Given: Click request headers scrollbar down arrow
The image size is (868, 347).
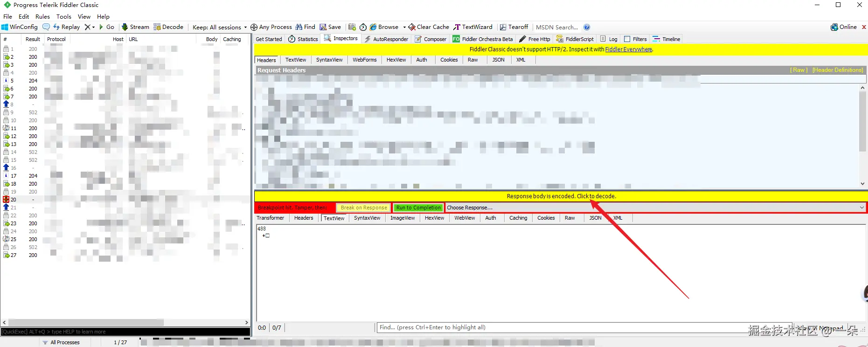Looking at the screenshot, I should (862, 184).
